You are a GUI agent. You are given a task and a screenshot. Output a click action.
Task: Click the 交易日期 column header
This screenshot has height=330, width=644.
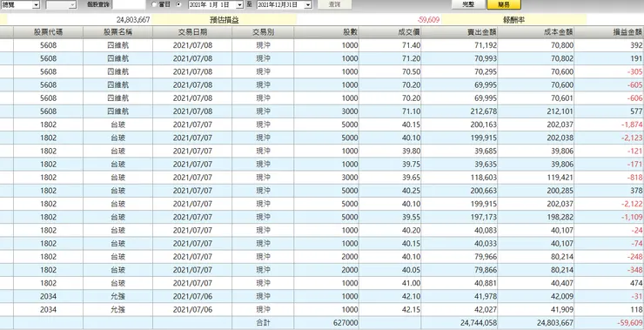(192, 32)
